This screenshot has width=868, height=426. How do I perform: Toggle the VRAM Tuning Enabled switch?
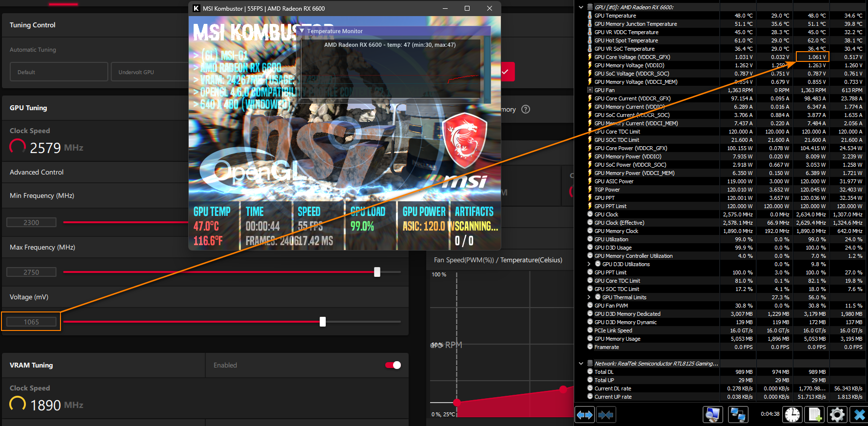tap(393, 365)
